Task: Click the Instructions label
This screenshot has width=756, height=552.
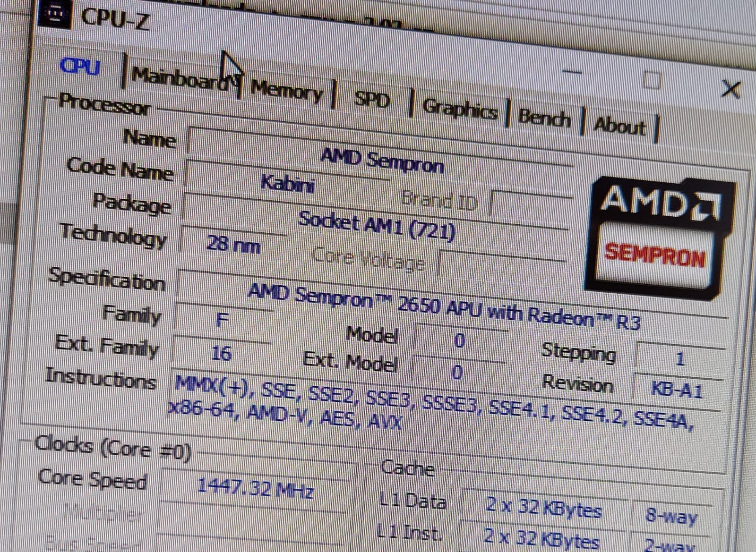Action: (101, 379)
